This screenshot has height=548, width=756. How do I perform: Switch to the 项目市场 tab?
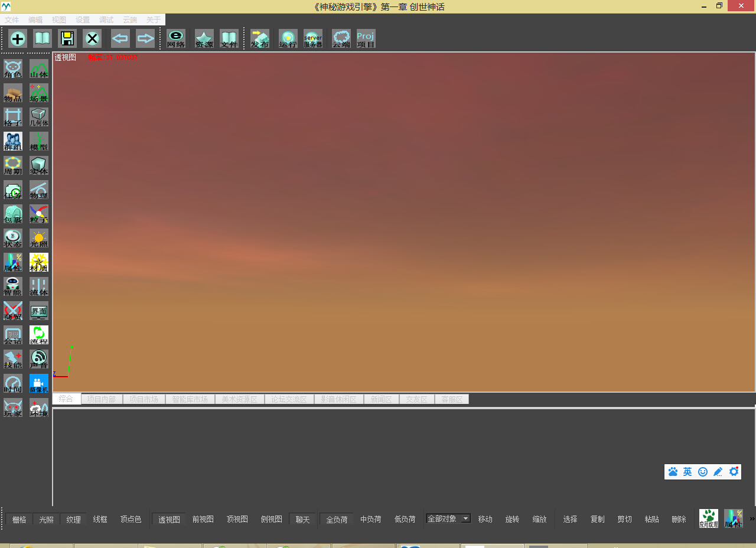pyautogui.click(x=144, y=399)
